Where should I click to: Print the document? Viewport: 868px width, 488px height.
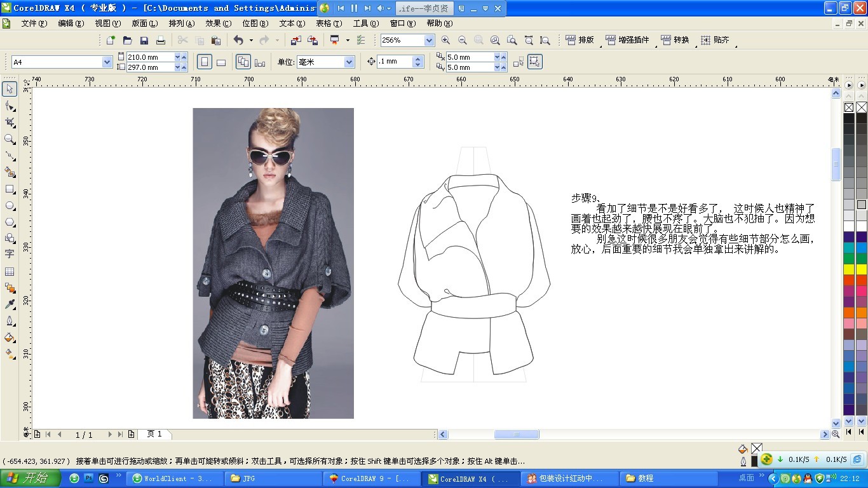[161, 40]
